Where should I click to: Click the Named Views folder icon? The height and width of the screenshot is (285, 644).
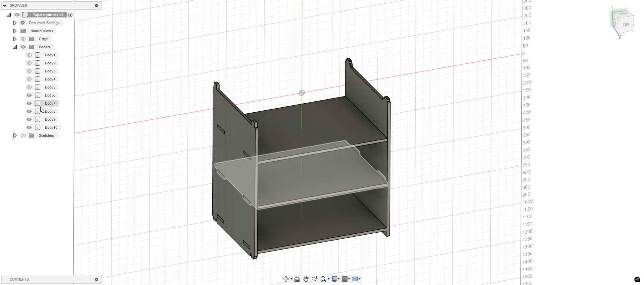(x=23, y=31)
